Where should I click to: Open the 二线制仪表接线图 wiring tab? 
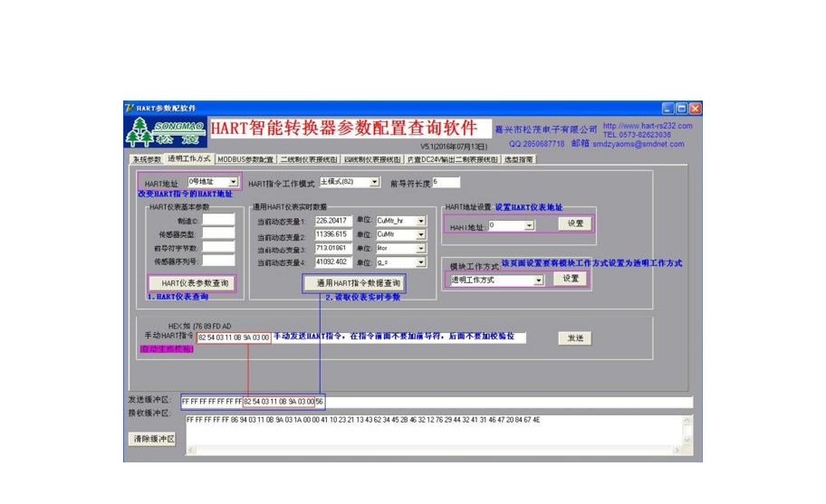pyautogui.click(x=309, y=159)
